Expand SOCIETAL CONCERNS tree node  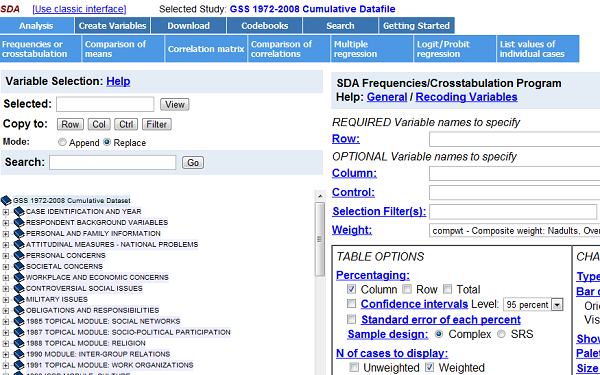pos(5,266)
